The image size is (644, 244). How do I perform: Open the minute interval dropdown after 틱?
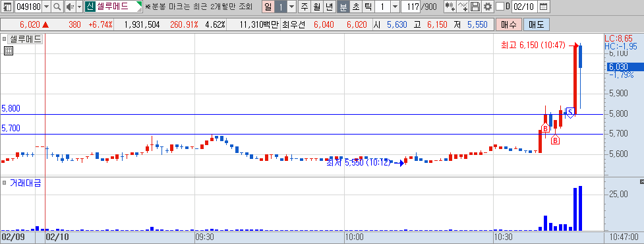(x=395, y=7)
